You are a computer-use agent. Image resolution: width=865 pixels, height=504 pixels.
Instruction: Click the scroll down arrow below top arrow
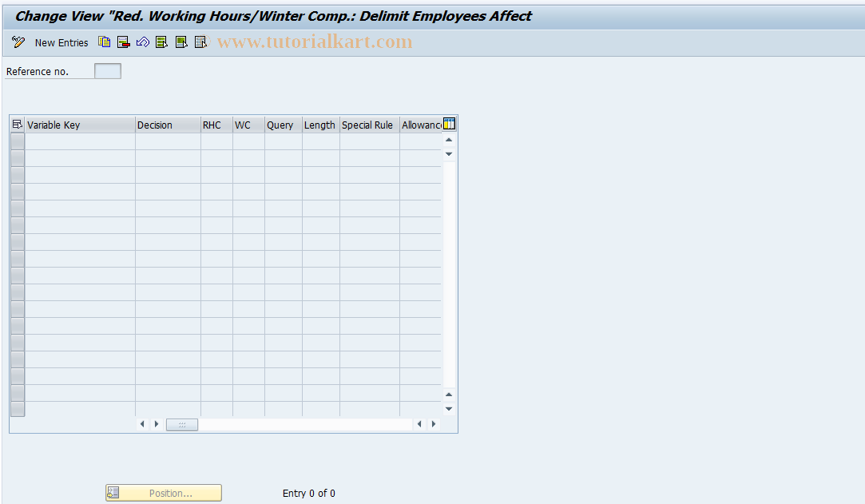point(449,154)
